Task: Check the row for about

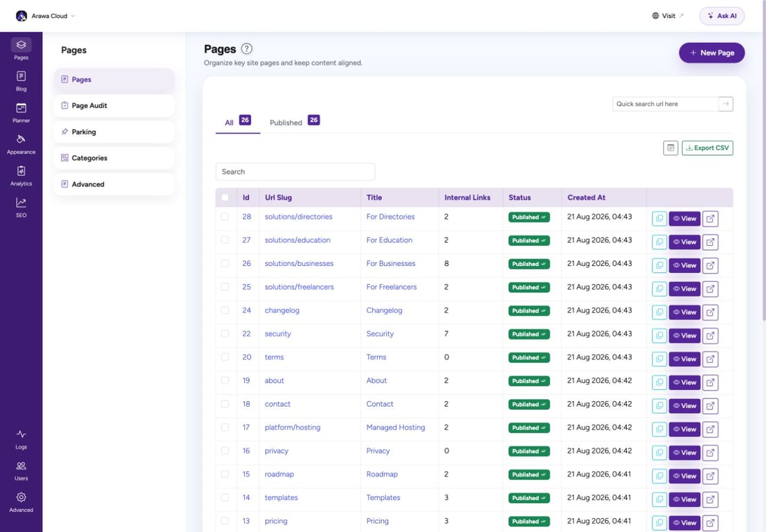Action: point(225,381)
